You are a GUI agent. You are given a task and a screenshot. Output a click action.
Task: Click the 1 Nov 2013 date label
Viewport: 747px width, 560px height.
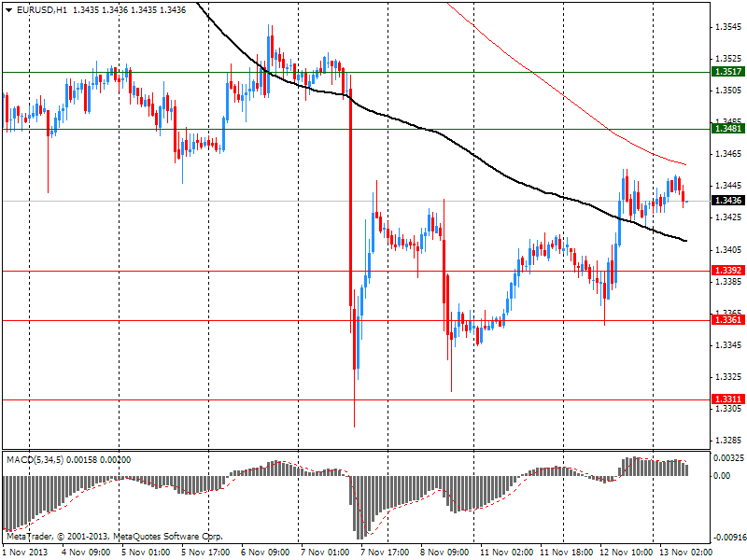(26, 553)
